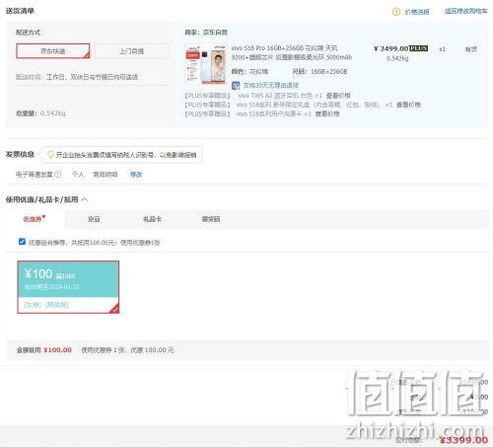
Task: View price of vivo TWS A2 gift
Action: pos(338,96)
